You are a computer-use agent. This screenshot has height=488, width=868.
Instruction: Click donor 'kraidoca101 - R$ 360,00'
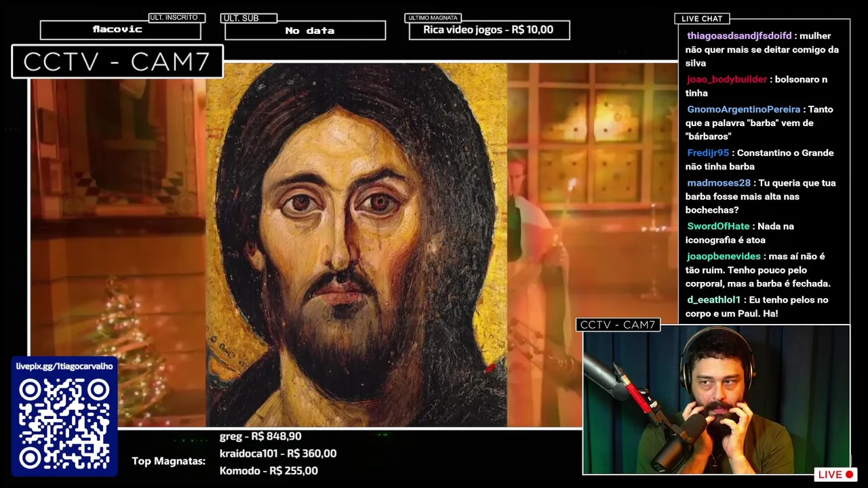[278, 453]
